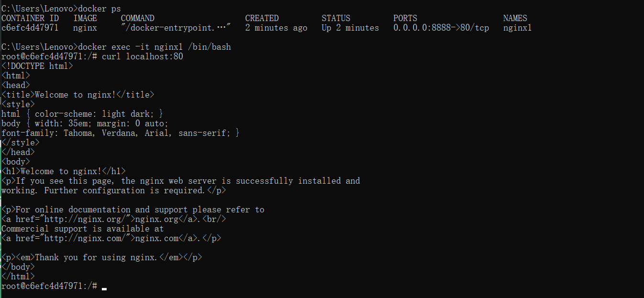
Task: Click the nginx1 container name under NAMES
Action: (518, 28)
